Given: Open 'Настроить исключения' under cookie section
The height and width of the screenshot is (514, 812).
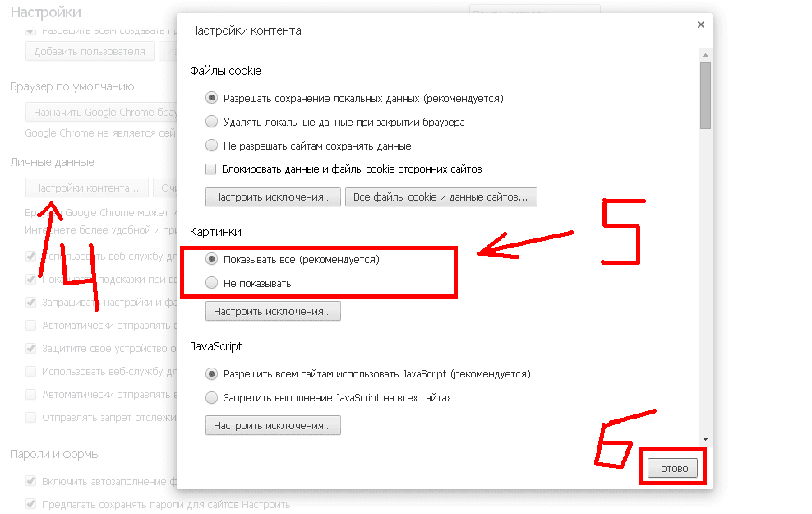Looking at the screenshot, I should (x=273, y=197).
